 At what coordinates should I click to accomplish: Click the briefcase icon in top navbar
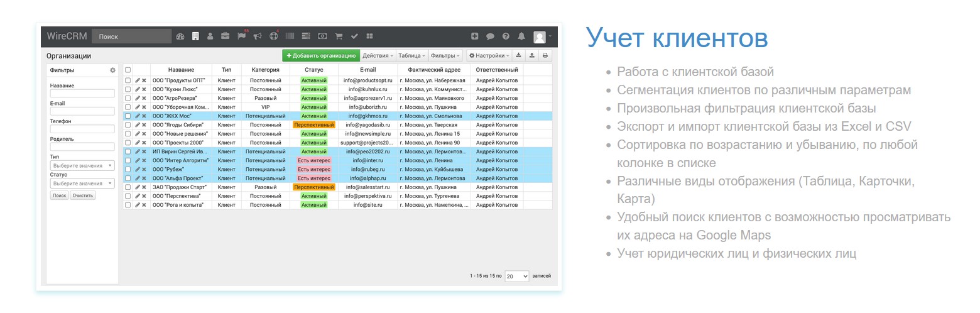pos(225,36)
